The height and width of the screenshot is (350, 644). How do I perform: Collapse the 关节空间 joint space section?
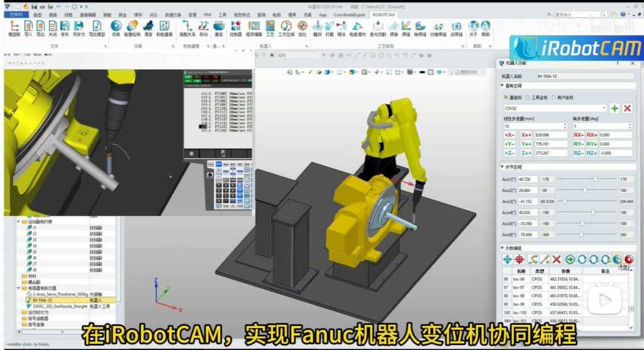pyautogui.click(x=503, y=167)
